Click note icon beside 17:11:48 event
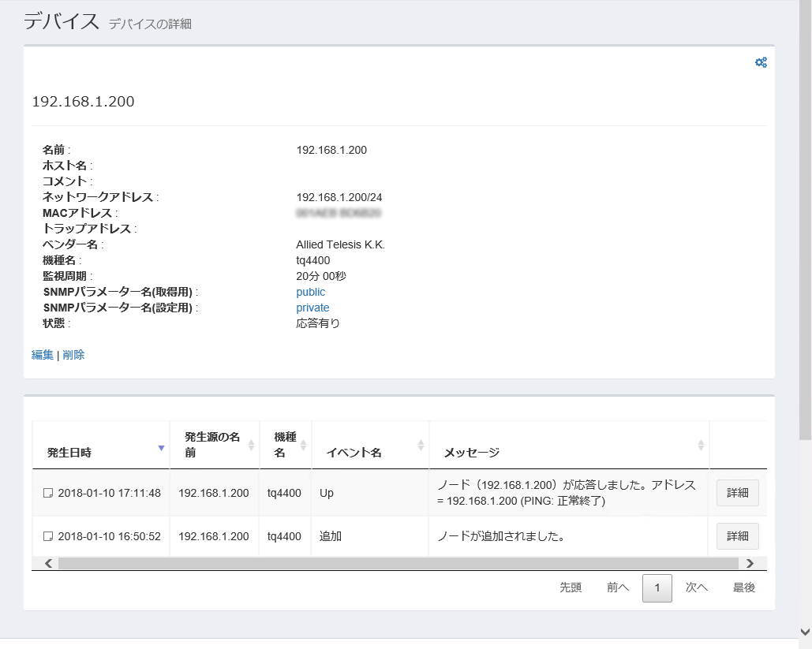 tap(48, 493)
